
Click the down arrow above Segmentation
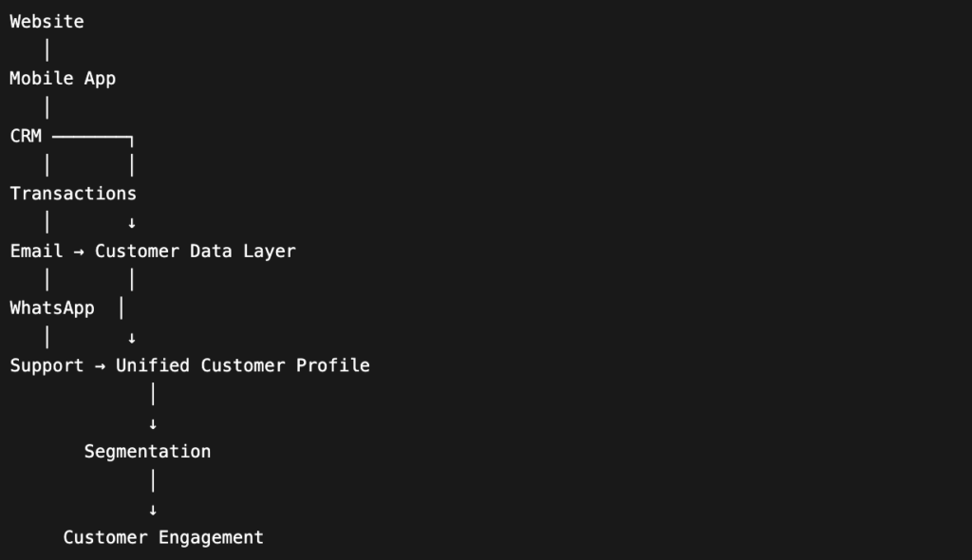coord(153,424)
